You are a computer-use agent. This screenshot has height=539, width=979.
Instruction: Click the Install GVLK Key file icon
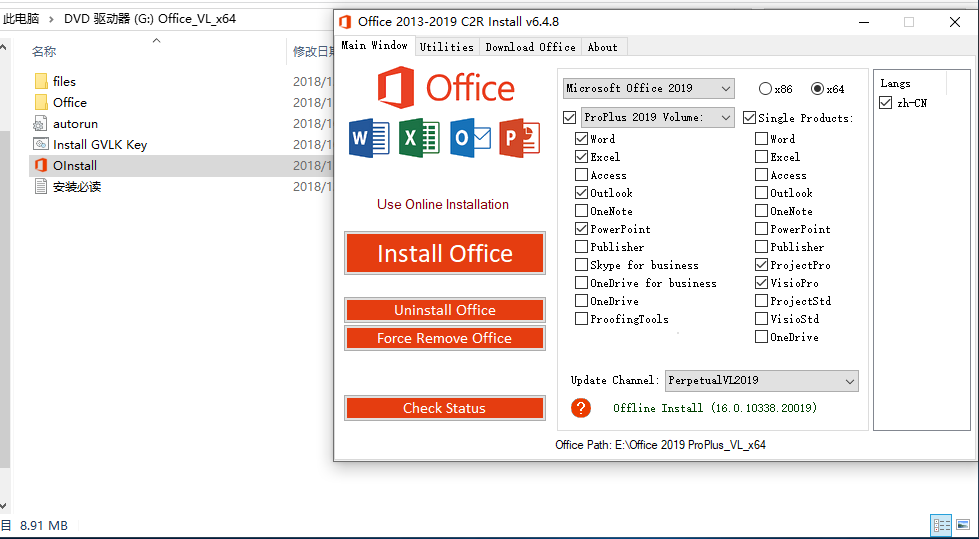pyautogui.click(x=41, y=144)
